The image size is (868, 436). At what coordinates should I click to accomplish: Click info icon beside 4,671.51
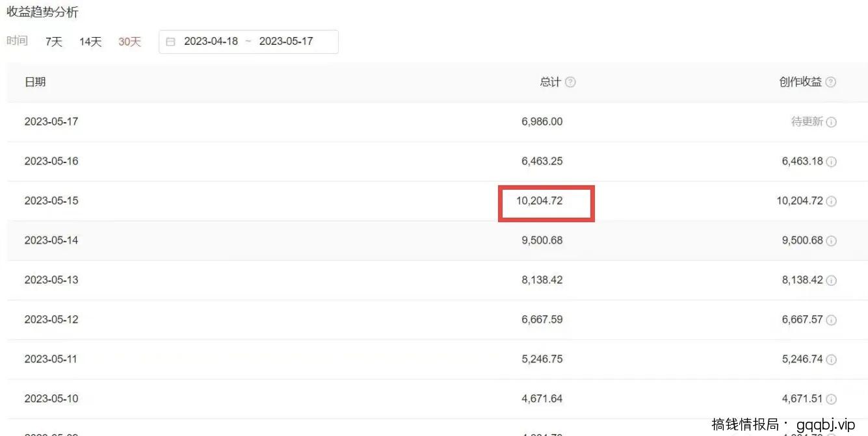(x=831, y=400)
